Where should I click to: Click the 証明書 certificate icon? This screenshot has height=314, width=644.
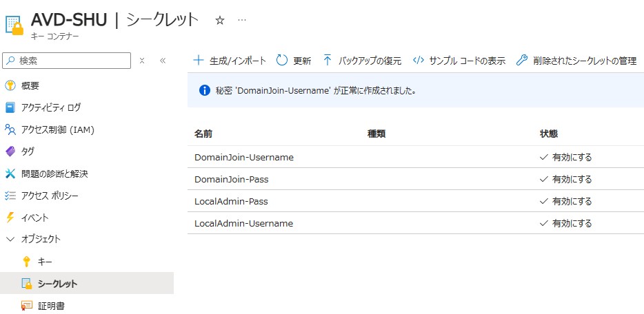coord(27,306)
